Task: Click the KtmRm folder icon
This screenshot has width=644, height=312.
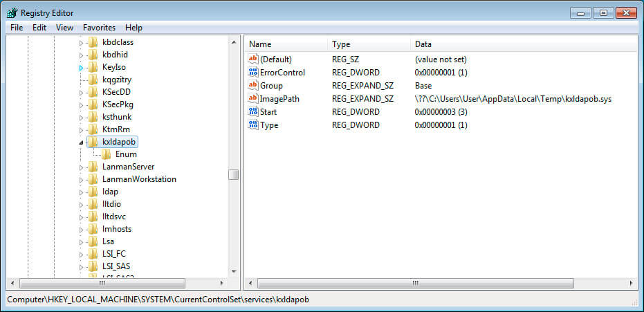Action: pos(93,129)
